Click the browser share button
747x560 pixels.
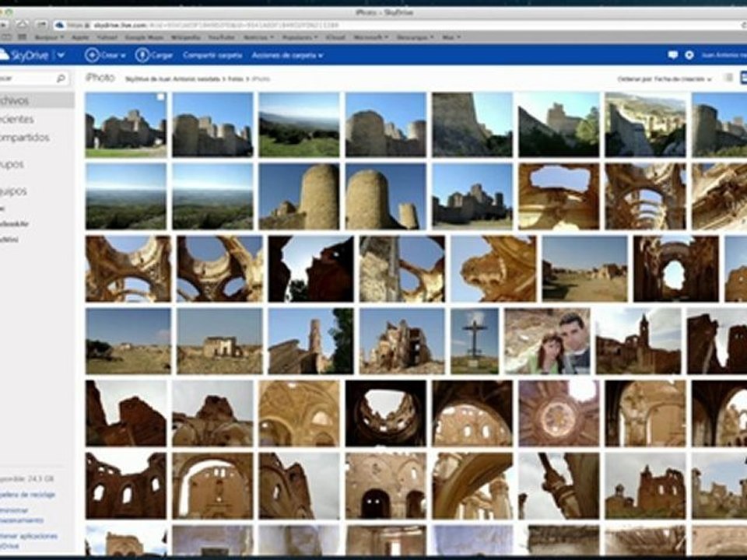[41, 24]
